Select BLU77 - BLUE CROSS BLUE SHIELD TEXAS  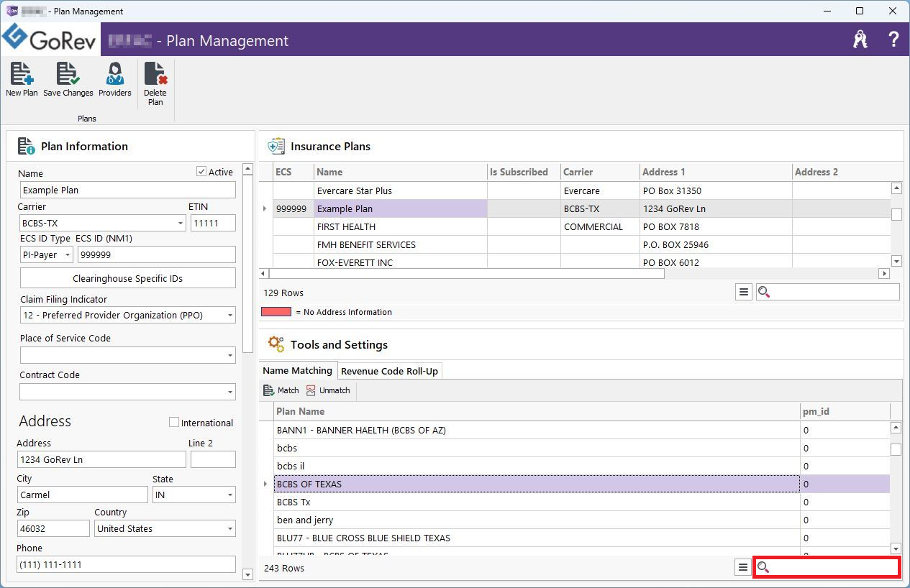pos(537,538)
